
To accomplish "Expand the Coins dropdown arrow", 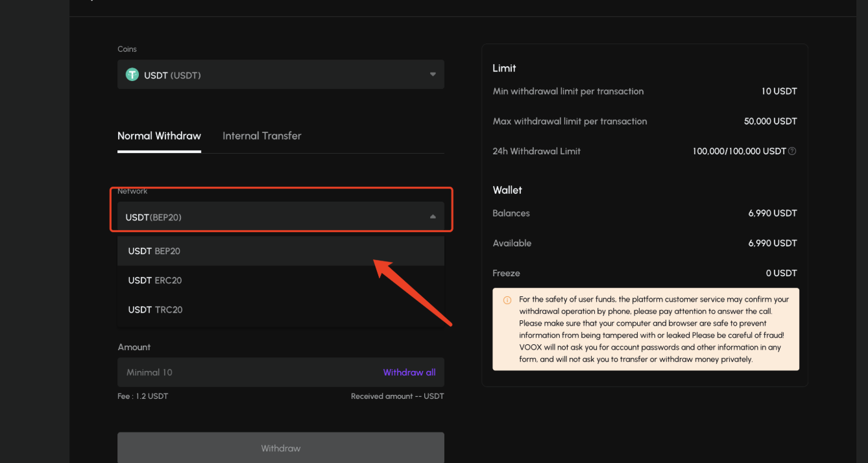I will (433, 75).
